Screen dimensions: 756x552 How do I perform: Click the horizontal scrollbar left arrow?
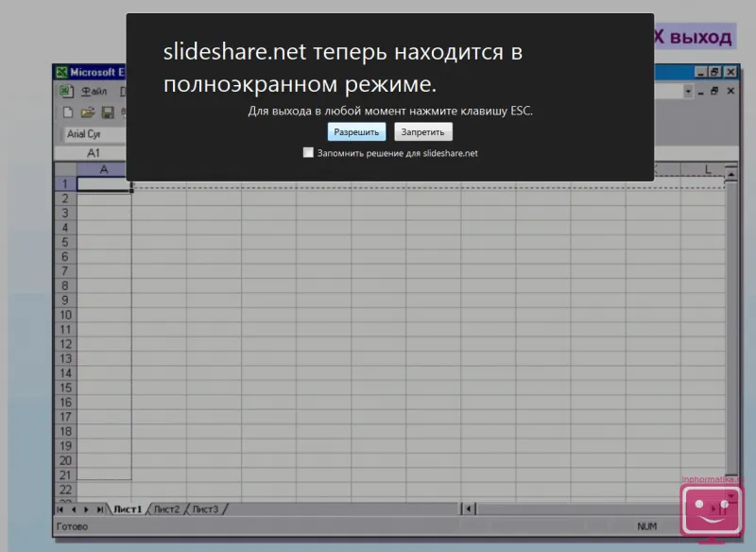coord(469,509)
